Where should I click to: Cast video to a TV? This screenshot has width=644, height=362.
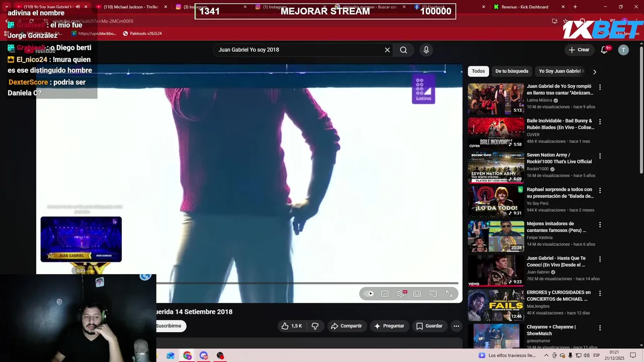pos(433,294)
